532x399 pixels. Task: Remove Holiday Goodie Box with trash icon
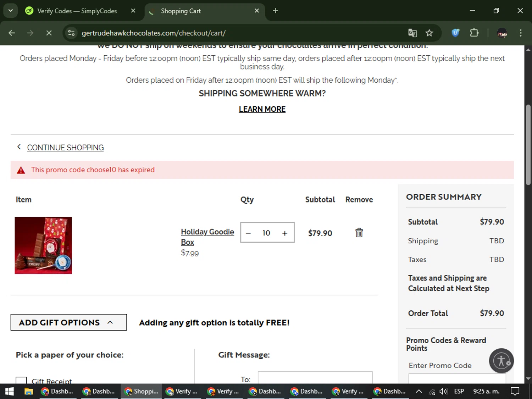click(359, 233)
